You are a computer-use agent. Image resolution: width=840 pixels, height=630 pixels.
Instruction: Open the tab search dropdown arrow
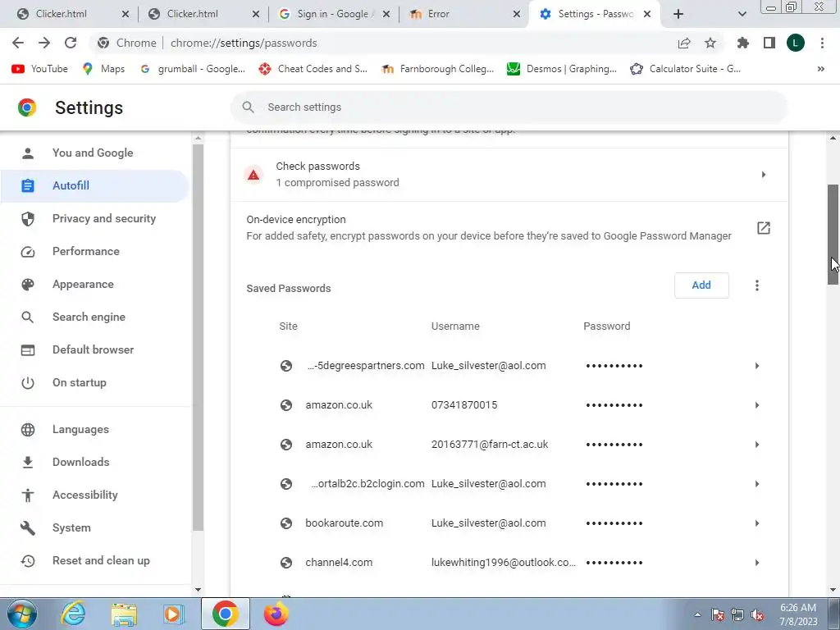pyautogui.click(x=742, y=14)
